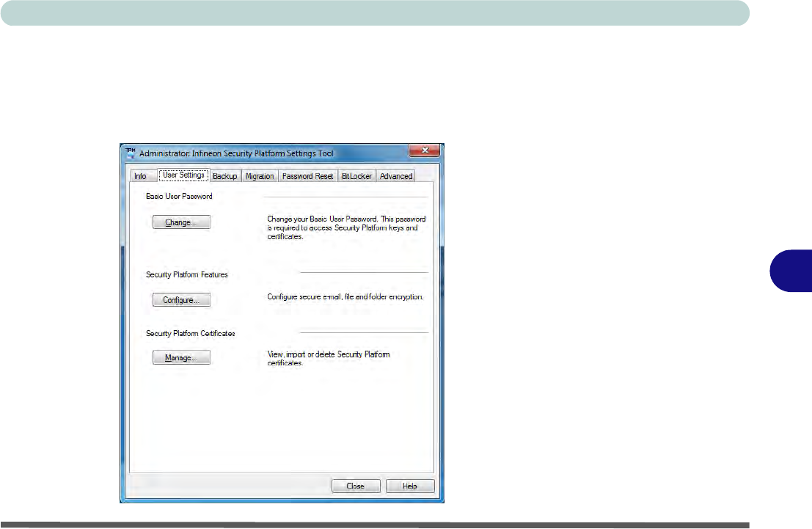Click Manage for Security Platform Certificates
This screenshot has height=529, width=812.
tap(181, 357)
